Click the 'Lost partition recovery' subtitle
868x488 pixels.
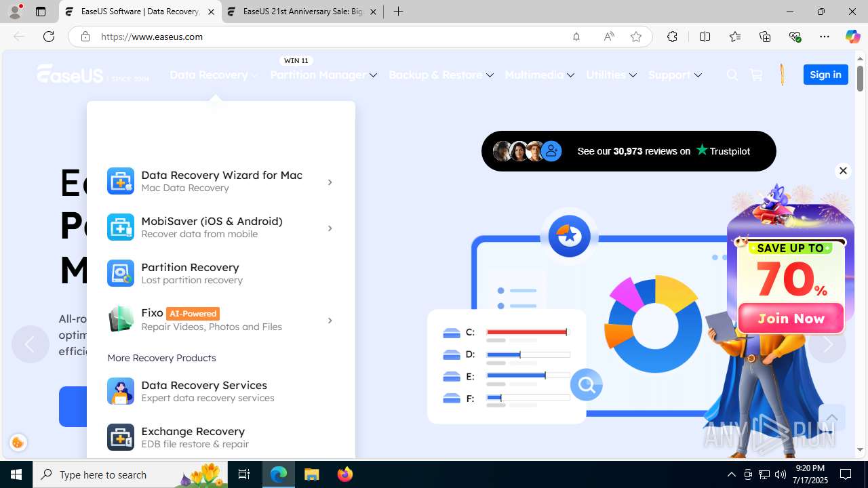pos(192,280)
